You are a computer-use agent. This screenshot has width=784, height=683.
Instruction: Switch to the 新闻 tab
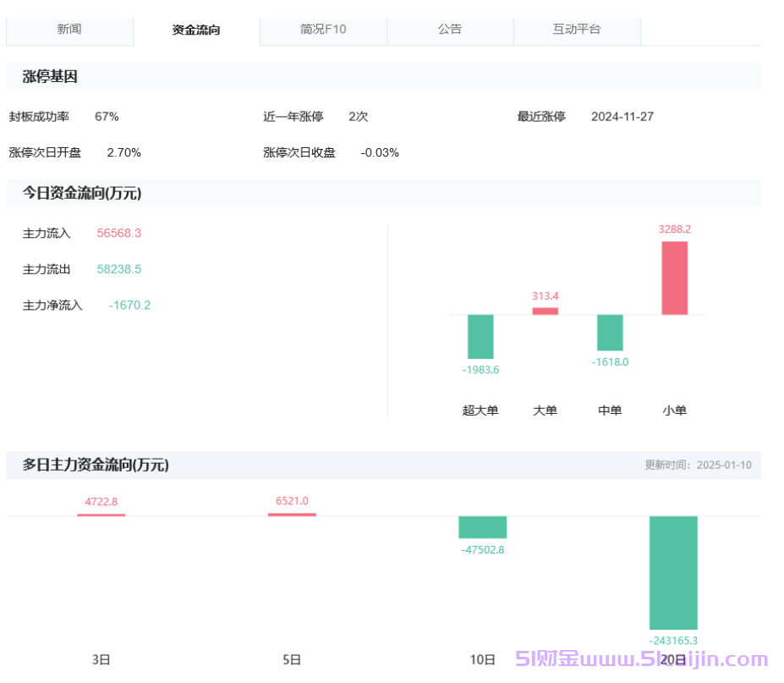[69, 30]
